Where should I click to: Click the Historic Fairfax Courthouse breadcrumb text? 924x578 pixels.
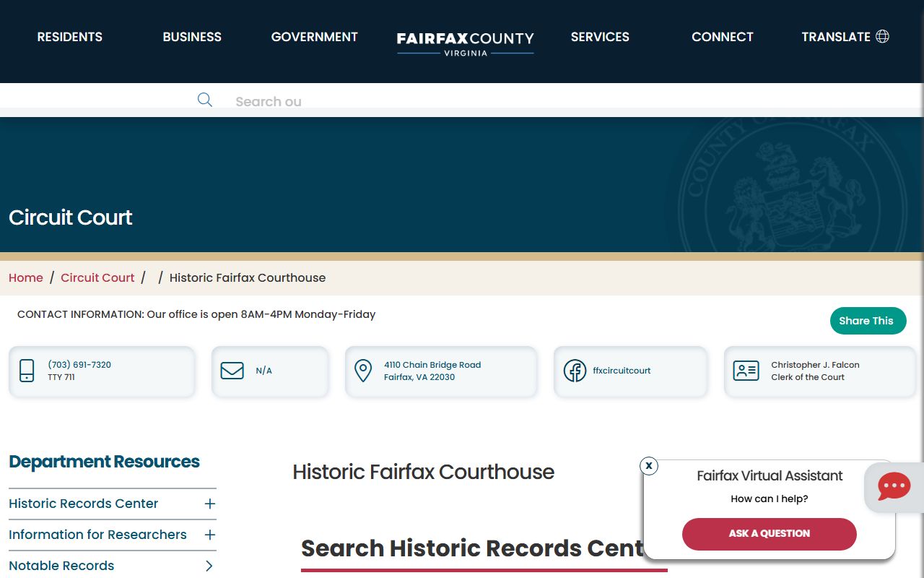[248, 277]
